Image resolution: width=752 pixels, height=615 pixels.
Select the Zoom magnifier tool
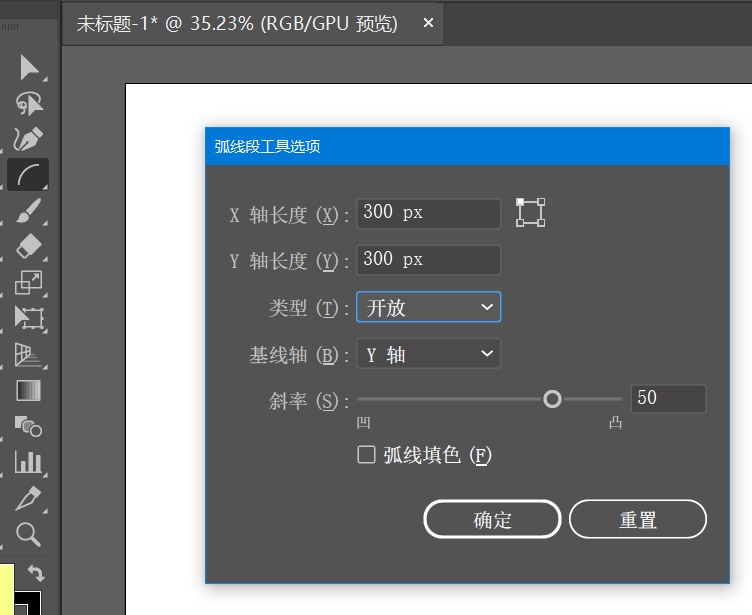coord(29,534)
